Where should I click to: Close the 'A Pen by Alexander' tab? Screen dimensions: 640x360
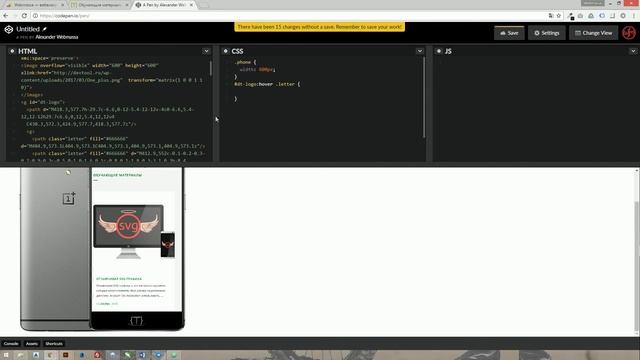pos(191,5)
